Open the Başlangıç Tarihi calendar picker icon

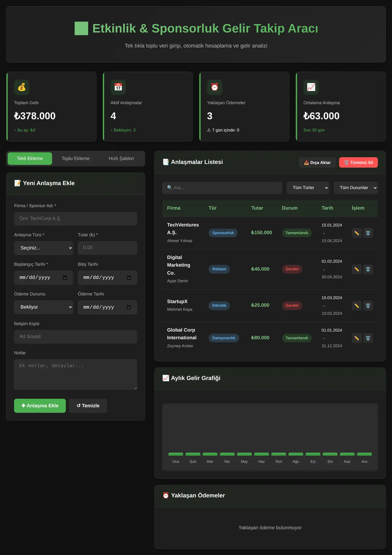click(65, 277)
